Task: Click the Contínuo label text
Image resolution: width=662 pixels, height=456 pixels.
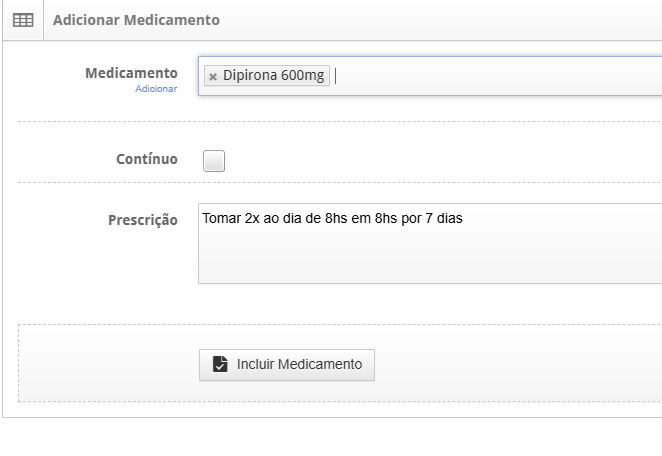Action: pyautogui.click(x=147, y=159)
